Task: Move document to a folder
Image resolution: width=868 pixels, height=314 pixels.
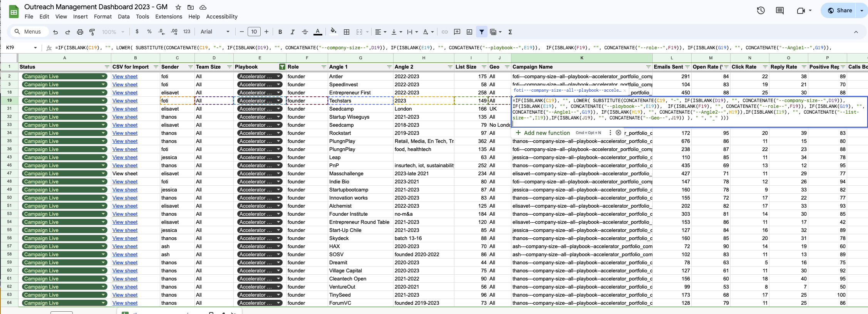Action: click(x=191, y=7)
